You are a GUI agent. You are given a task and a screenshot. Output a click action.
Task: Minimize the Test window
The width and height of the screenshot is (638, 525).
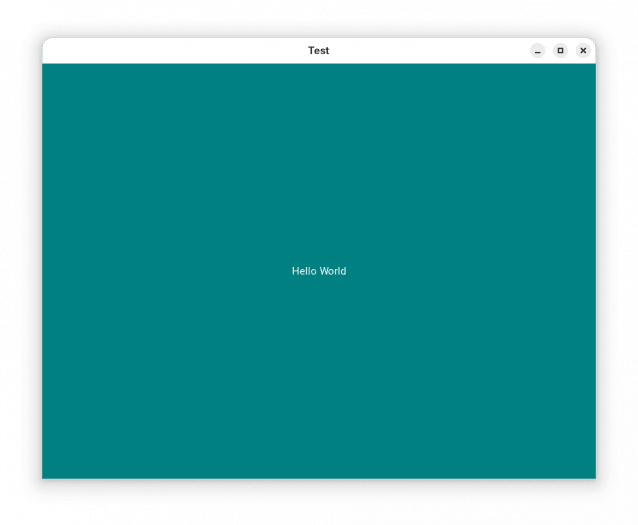click(537, 51)
